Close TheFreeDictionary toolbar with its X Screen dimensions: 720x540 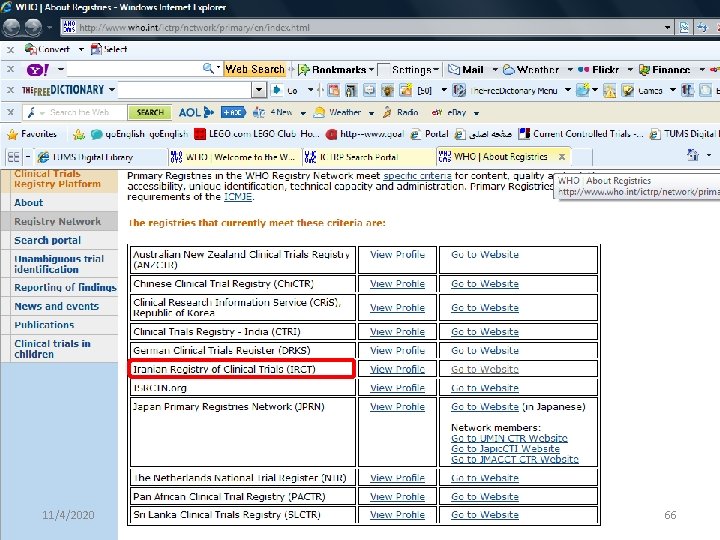10,90
